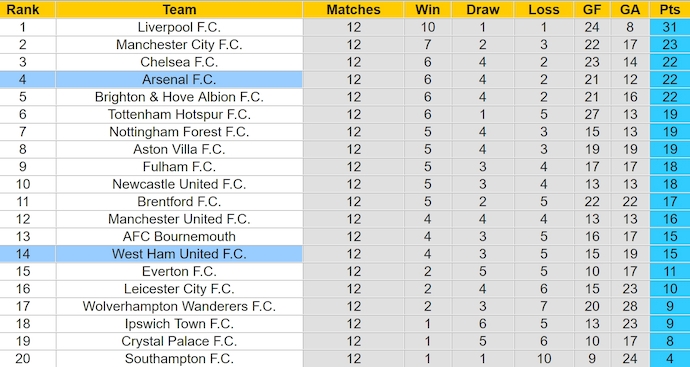The image size is (690, 367).
Task: Click the Rank column header
Action: point(22,9)
